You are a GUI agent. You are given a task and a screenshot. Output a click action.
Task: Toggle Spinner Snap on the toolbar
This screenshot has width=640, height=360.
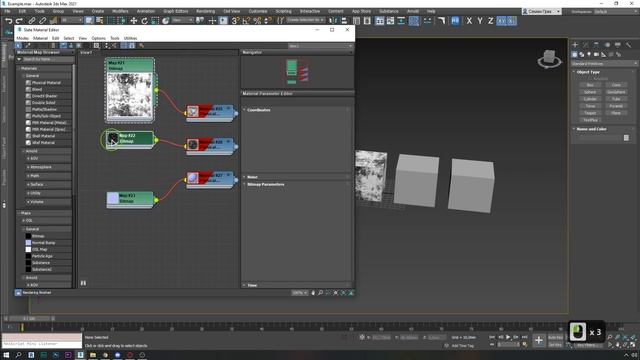268,21
